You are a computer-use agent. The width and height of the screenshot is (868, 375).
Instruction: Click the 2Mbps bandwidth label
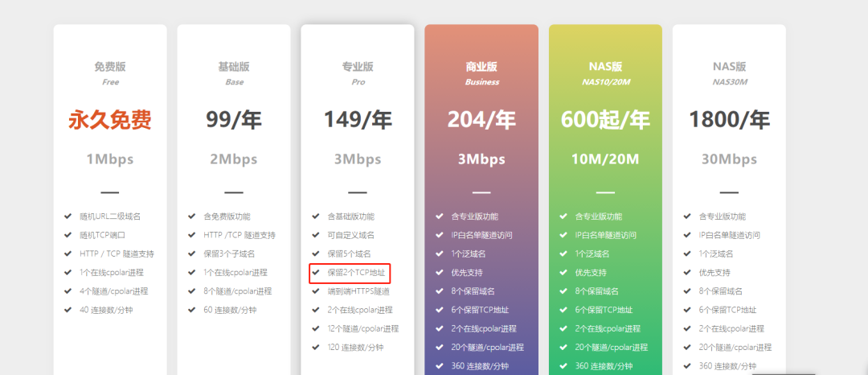click(x=234, y=159)
